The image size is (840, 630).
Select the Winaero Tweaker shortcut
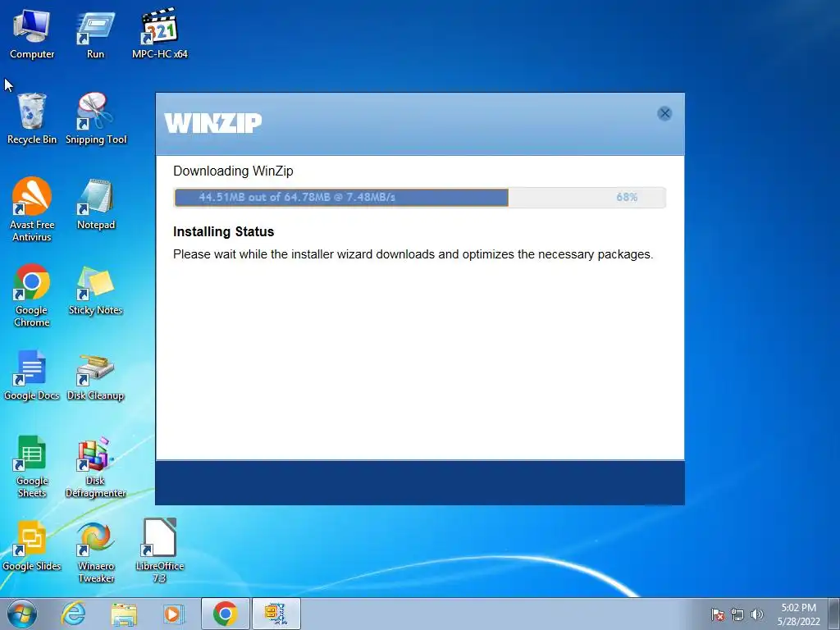coord(96,552)
